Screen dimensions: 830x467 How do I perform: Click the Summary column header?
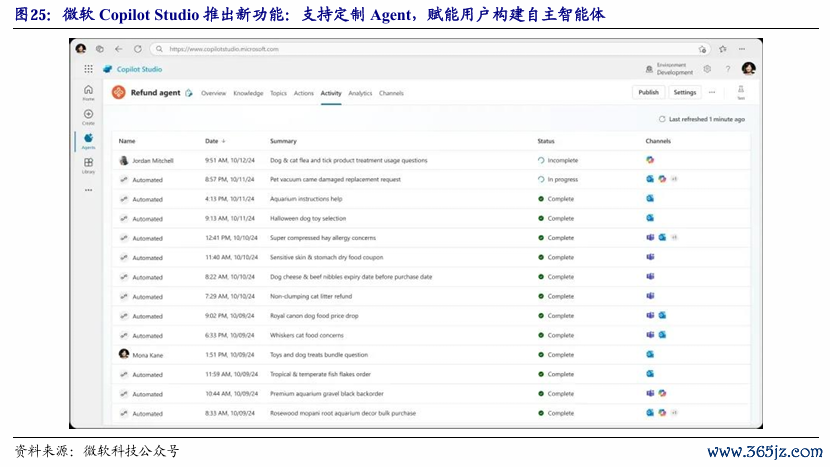click(283, 141)
